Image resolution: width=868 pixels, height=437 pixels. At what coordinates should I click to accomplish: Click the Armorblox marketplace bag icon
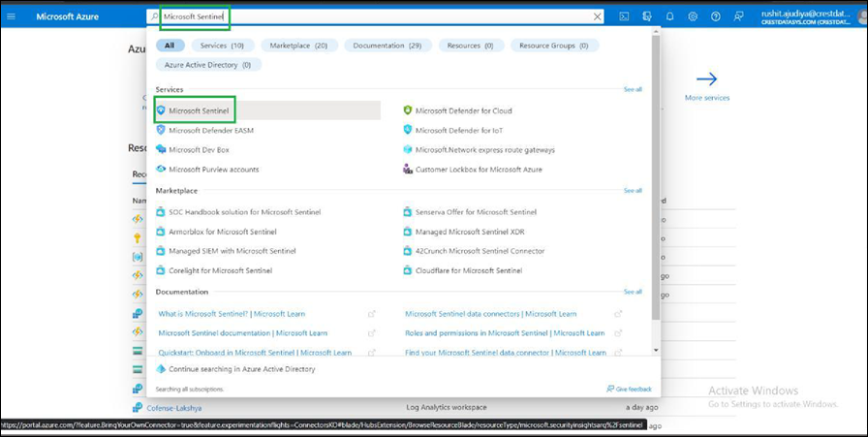pos(161,232)
